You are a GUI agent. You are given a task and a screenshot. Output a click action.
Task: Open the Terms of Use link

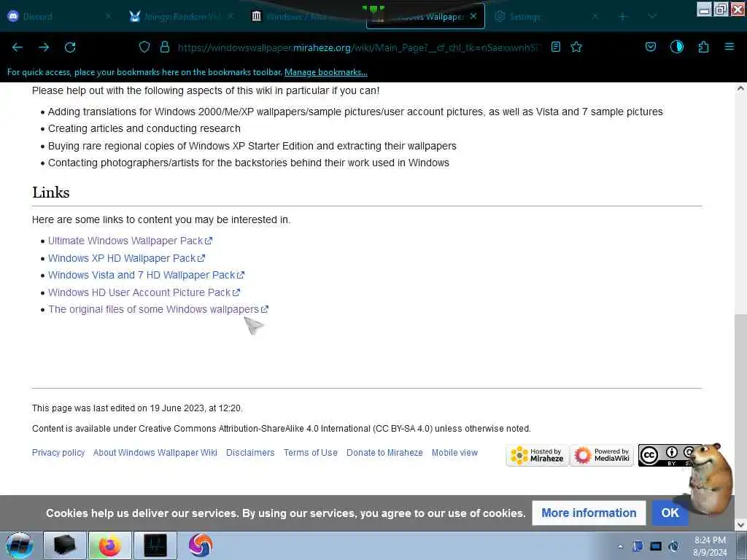311,453
